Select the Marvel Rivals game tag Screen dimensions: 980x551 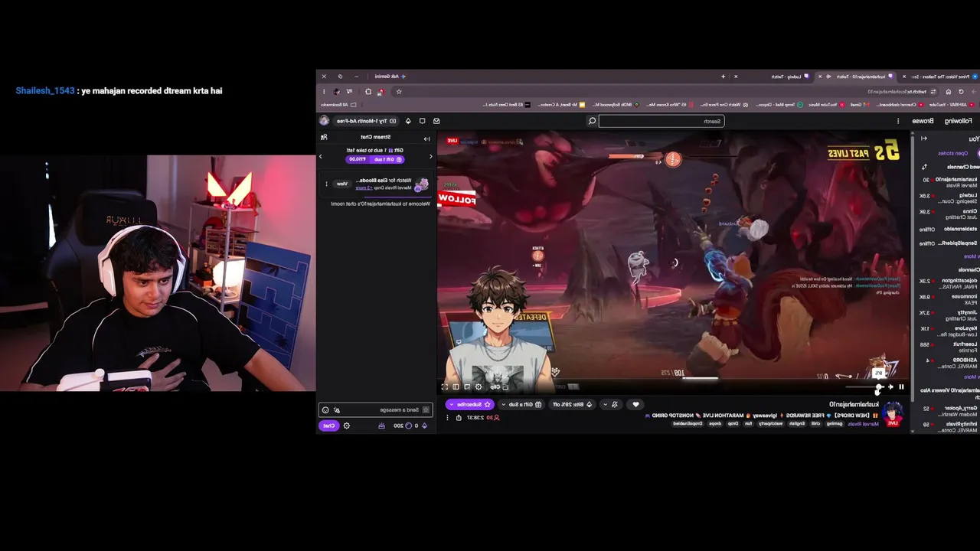(x=864, y=423)
